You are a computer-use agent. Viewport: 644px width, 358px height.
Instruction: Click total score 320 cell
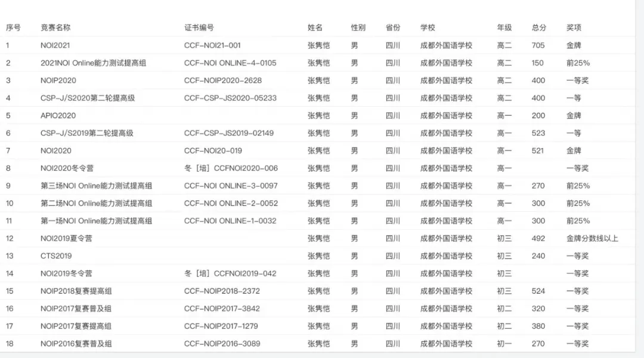click(x=538, y=308)
